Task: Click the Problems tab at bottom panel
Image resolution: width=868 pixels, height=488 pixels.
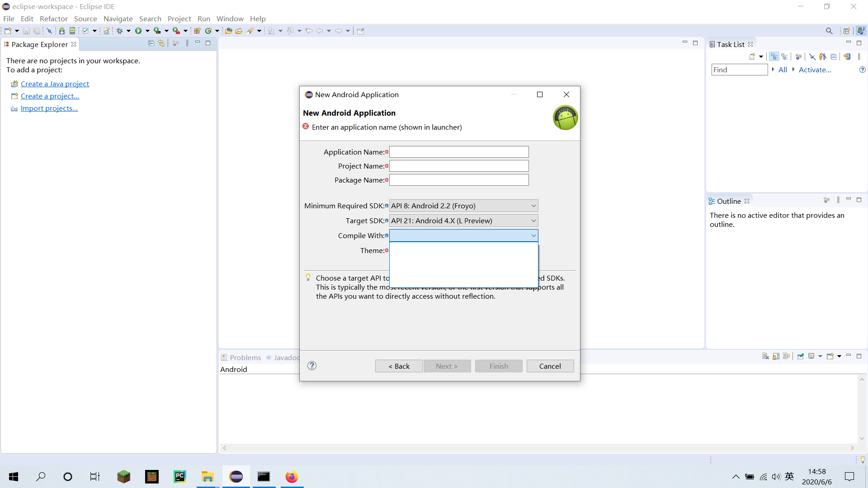Action: (x=245, y=357)
